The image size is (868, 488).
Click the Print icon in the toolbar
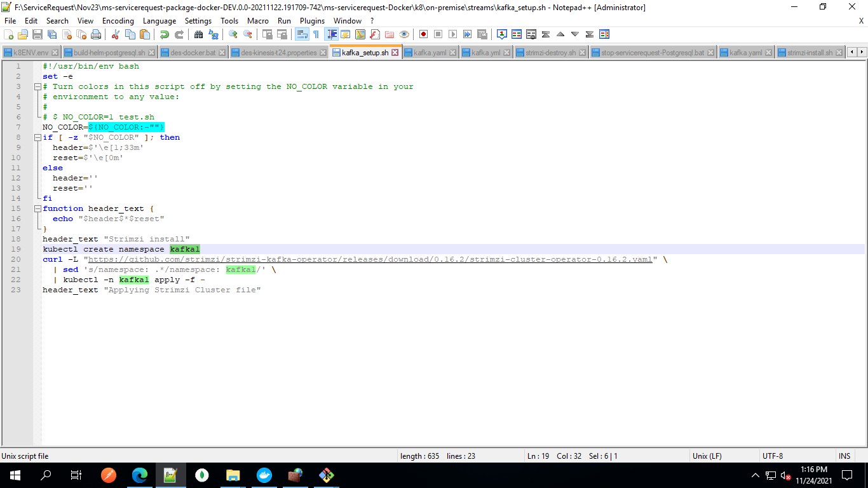(96, 34)
